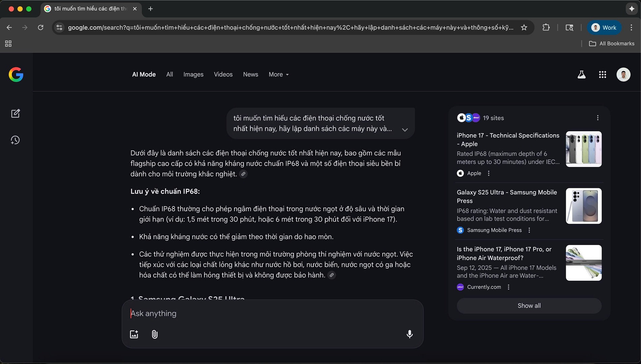Open the Google apps grid
This screenshot has width=641, height=364.
pyautogui.click(x=603, y=75)
